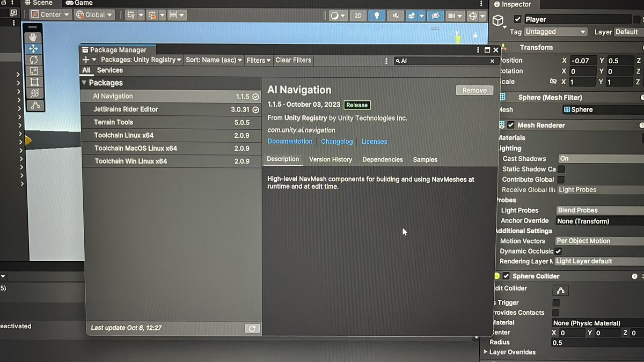The height and width of the screenshot is (362, 644).
Task: Select AI Navigation package row
Action: (171, 97)
